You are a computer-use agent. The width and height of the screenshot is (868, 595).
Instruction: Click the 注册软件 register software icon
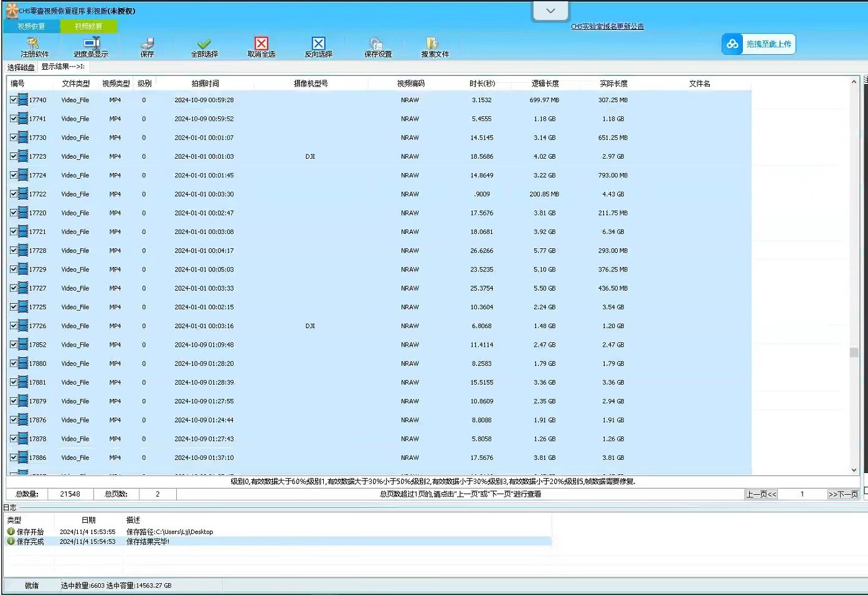[34, 43]
